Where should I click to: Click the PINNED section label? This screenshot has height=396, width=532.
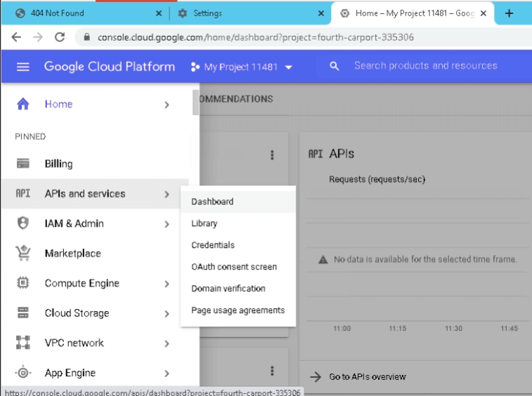[x=30, y=136]
